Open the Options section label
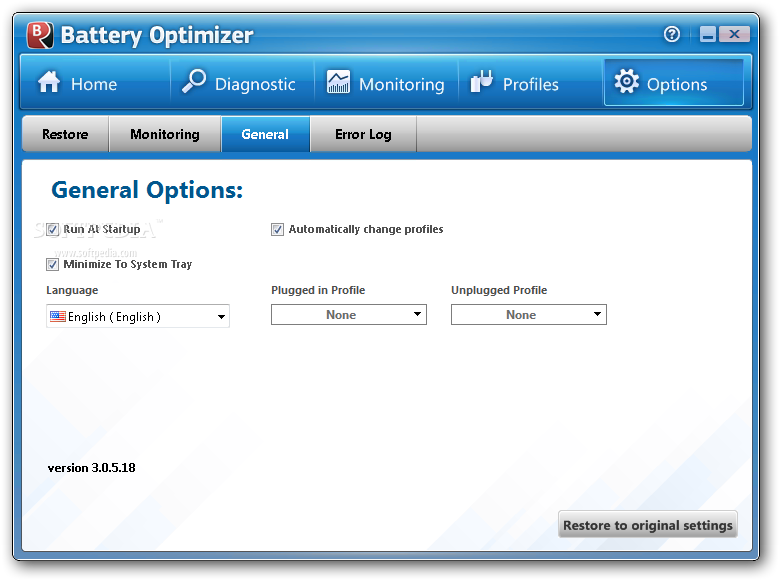 click(x=677, y=85)
